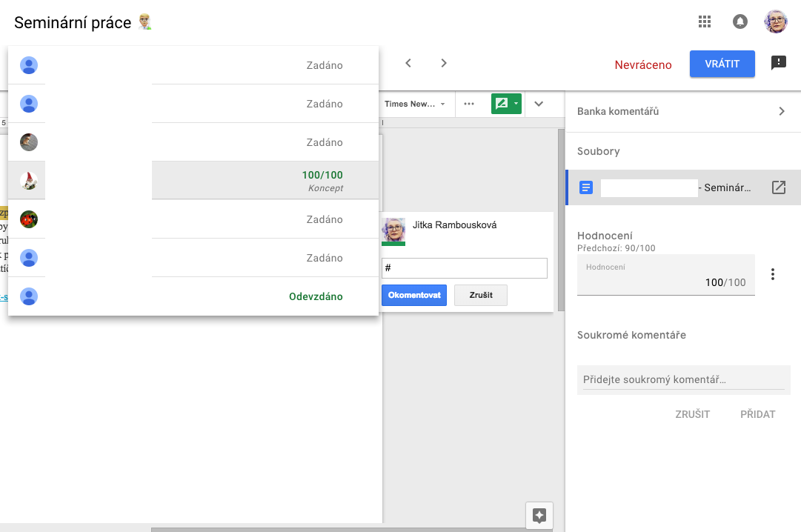Click the Seminární práce title
Screen dimensions: 801x532
(73, 22)
